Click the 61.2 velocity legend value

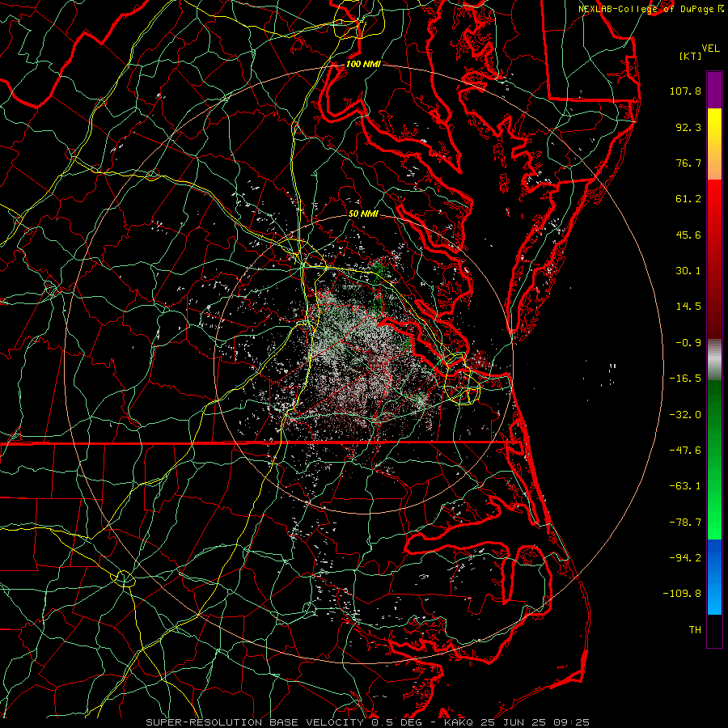(688, 199)
